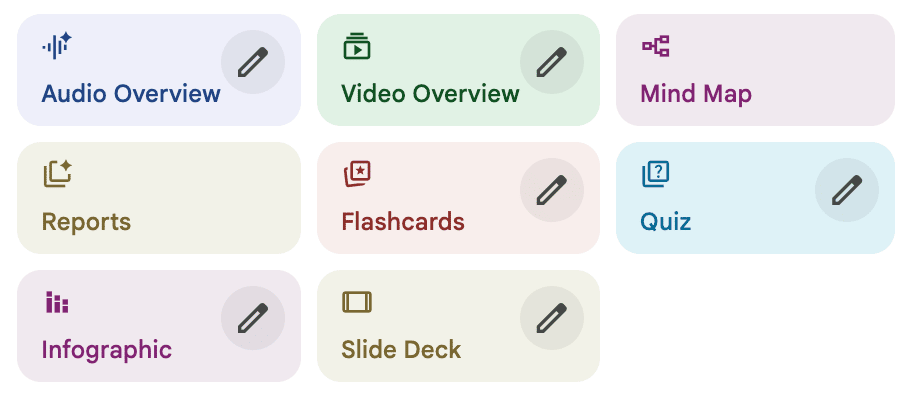Choose the Slide Deck label
This screenshot has width=914, height=400.
coord(401,350)
